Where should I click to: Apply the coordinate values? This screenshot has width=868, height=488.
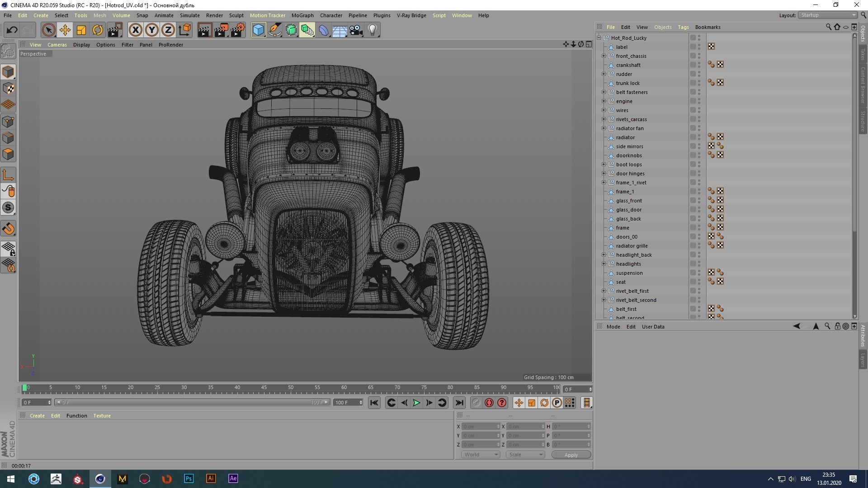click(571, 455)
